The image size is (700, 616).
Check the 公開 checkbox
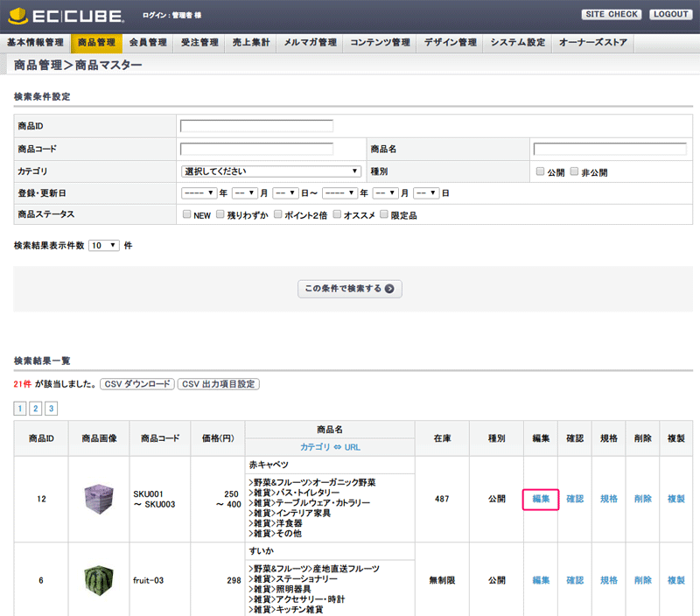pos(540,171)
